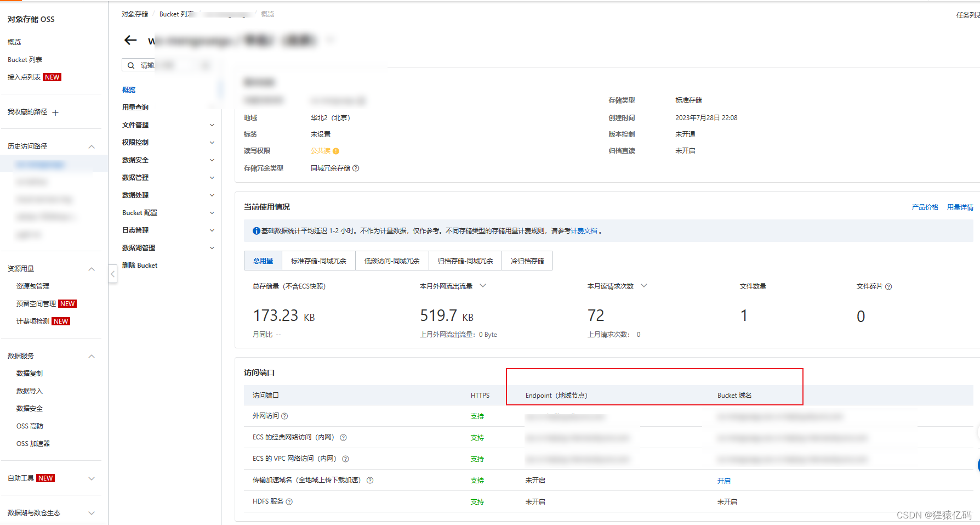Click 华北2（北京）region value
Image resolution: width=980 pixels, height=525 pixels.
pos(331,118)
